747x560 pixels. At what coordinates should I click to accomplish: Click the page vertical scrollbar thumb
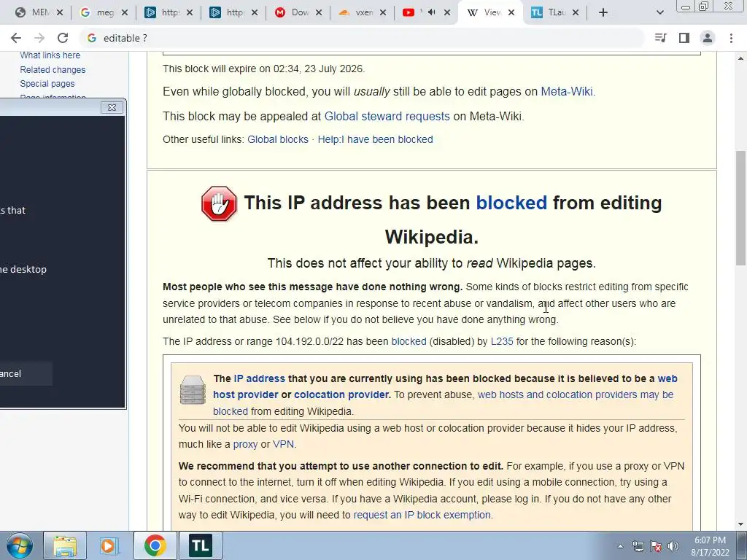tap(741, 208)
